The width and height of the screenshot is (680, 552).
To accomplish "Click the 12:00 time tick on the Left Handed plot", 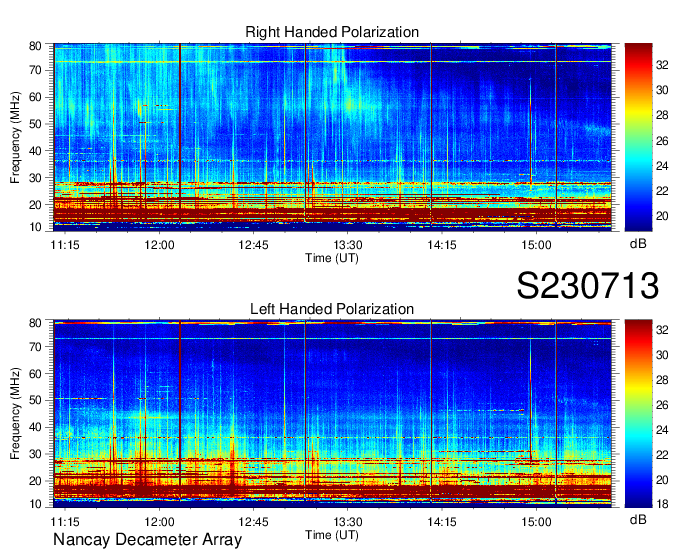I will point(159,521).
